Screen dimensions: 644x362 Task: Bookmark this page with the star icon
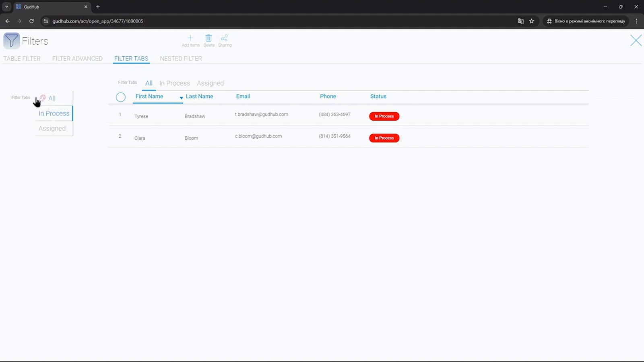pos(532,21)
